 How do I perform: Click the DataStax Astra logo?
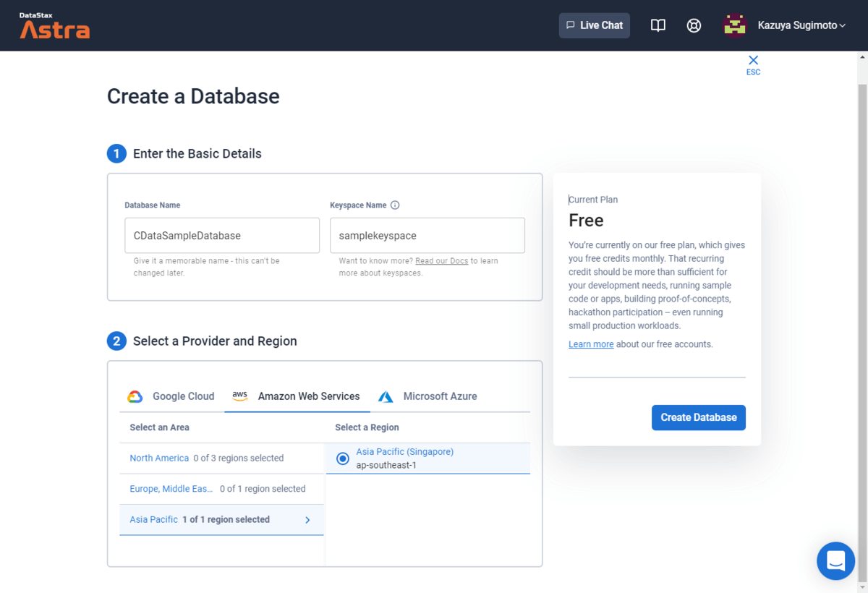click(54, 25)
